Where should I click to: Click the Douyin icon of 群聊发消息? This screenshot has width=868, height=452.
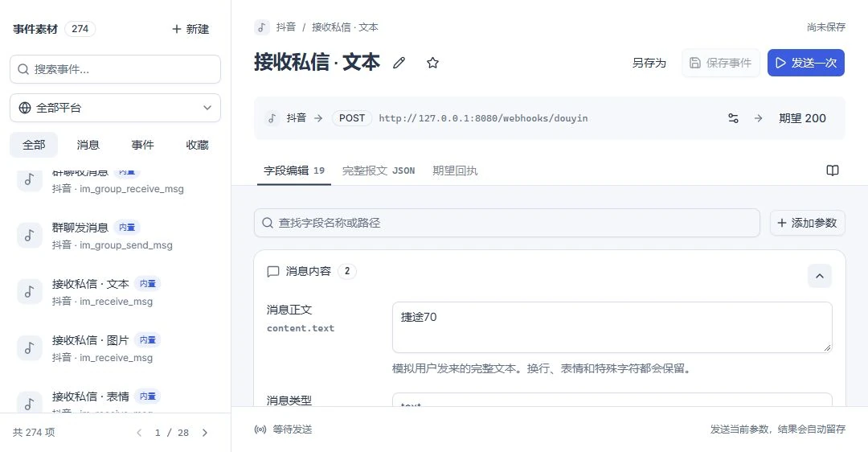(30, 236)
